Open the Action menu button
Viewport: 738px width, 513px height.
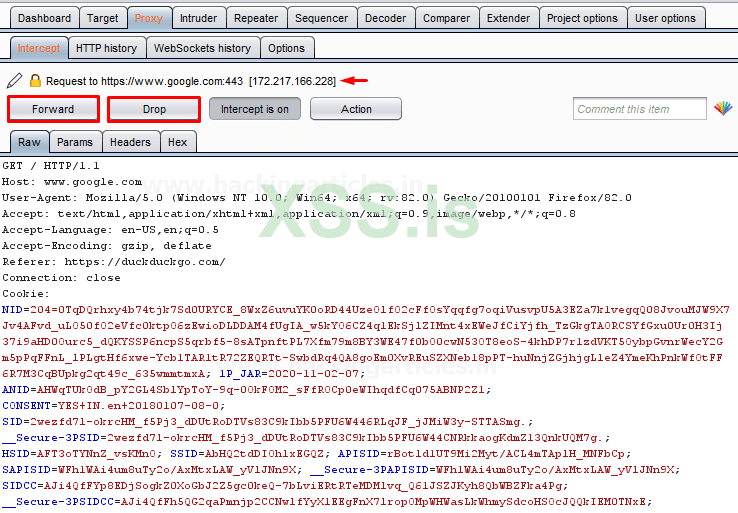(356, 109)
